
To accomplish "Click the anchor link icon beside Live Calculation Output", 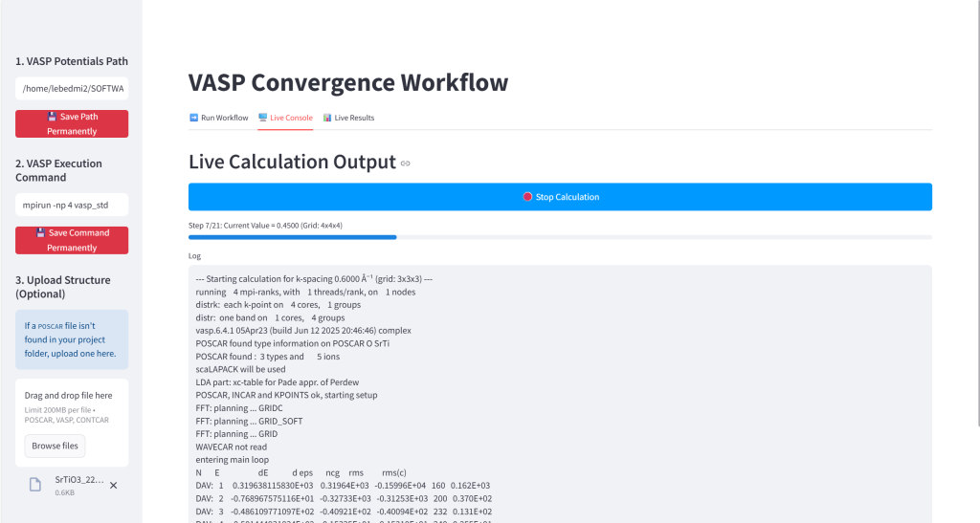I will pyautogui.click(x=406, y=163).
